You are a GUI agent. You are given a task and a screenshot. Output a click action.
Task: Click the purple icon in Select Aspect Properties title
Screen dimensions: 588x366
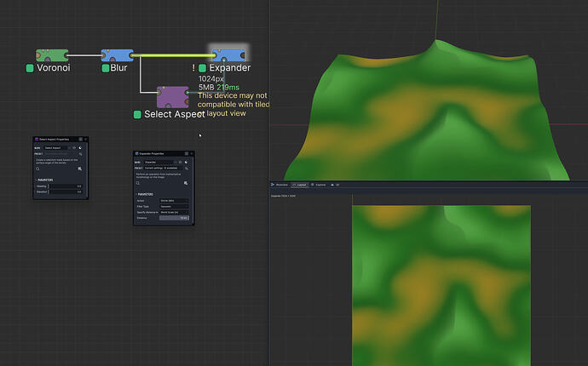37,140
